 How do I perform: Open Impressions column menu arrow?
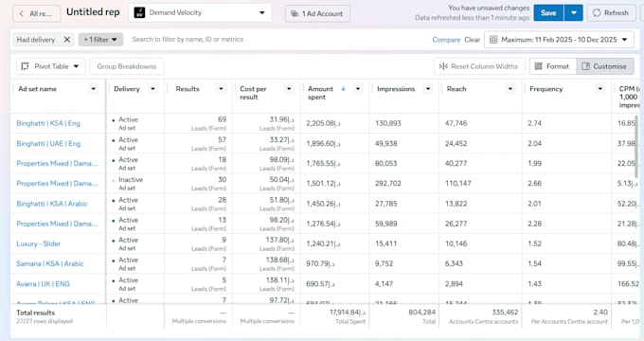(428, 89)
